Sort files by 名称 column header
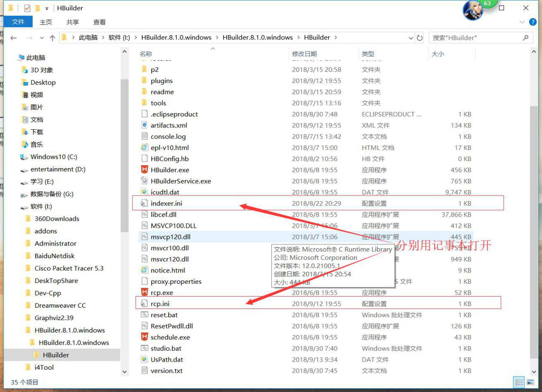The height and width of the screenshot is (392, 542). tap(146, 53)
